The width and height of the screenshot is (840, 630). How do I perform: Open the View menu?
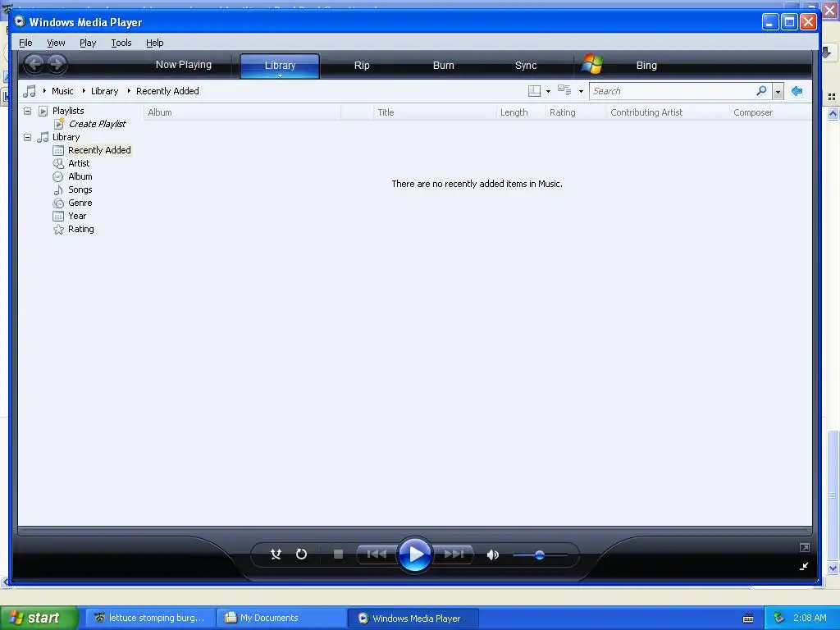56,43
